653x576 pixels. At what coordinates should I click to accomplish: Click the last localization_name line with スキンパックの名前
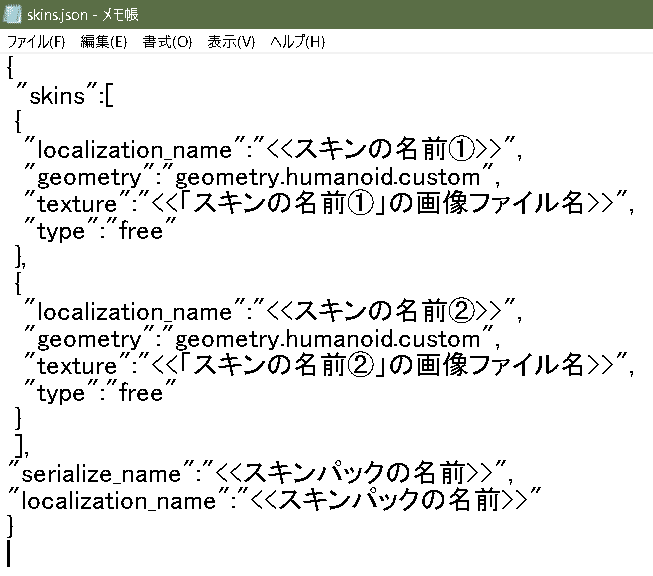point(274,500)
